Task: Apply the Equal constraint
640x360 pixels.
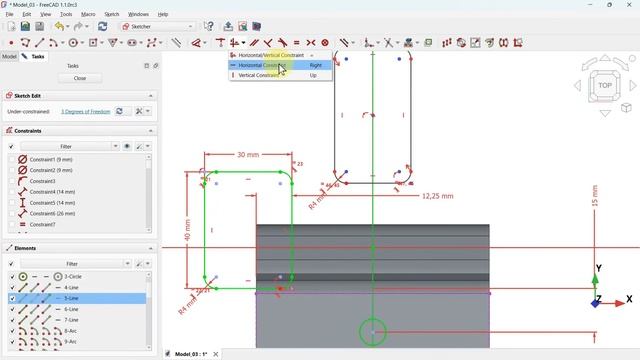Action: click(297, 43)
